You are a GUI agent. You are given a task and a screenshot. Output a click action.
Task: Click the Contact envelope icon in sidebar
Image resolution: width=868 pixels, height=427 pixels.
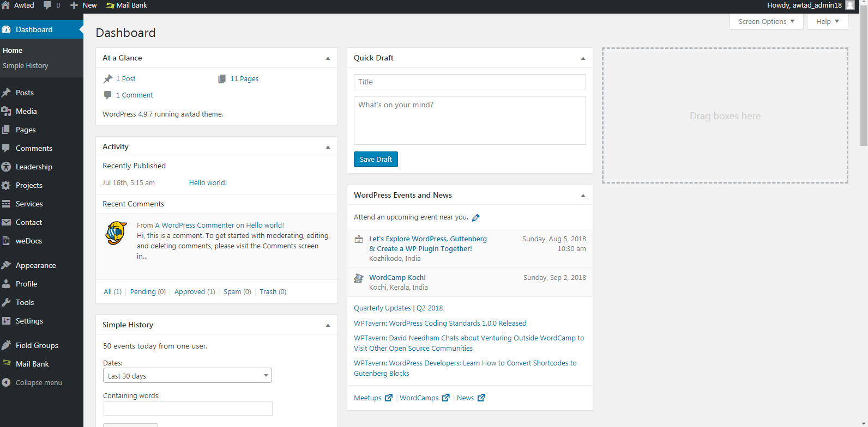click(6, 222)
